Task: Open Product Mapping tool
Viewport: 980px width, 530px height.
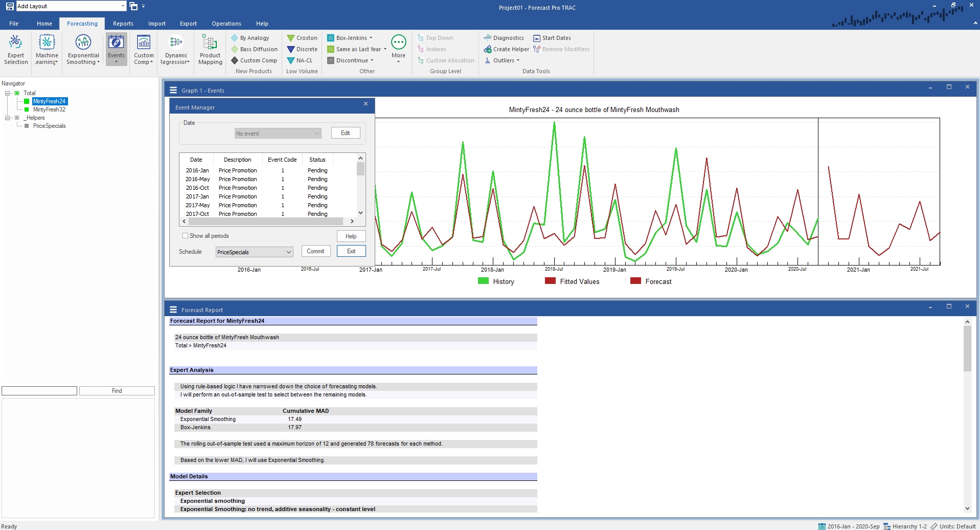Action: pyautogui.click(x=210, y=50)
